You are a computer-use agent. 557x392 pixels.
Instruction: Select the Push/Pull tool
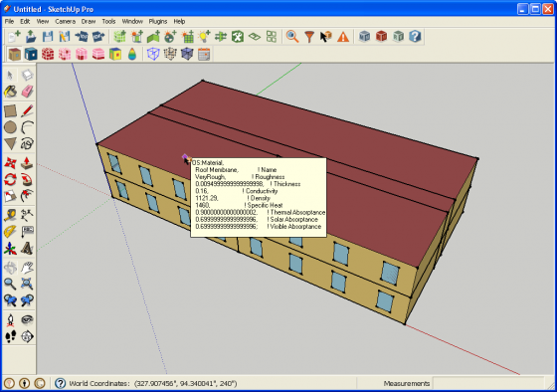27,163
